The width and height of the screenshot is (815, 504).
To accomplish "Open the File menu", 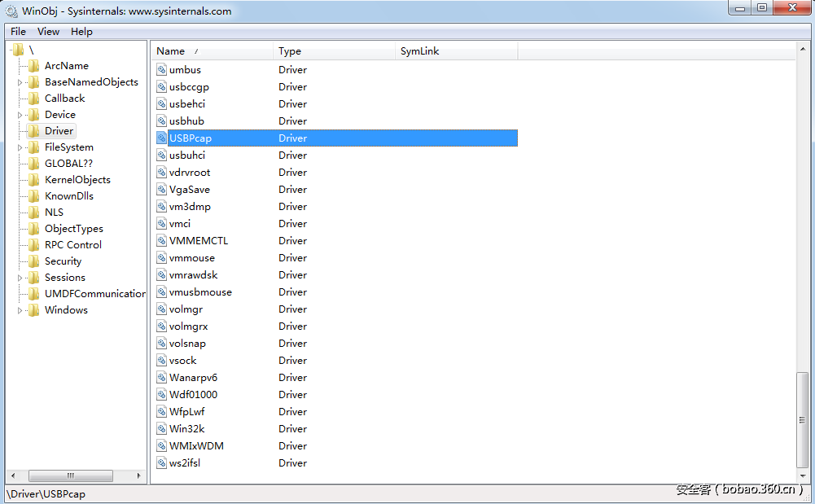I will [18, 32].
